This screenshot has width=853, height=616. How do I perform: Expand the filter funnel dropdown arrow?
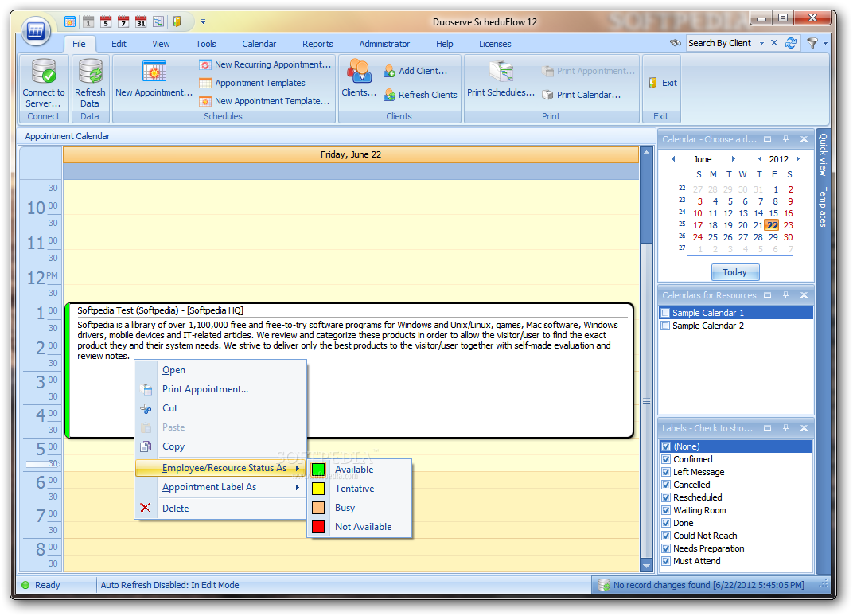click(825, 43)
